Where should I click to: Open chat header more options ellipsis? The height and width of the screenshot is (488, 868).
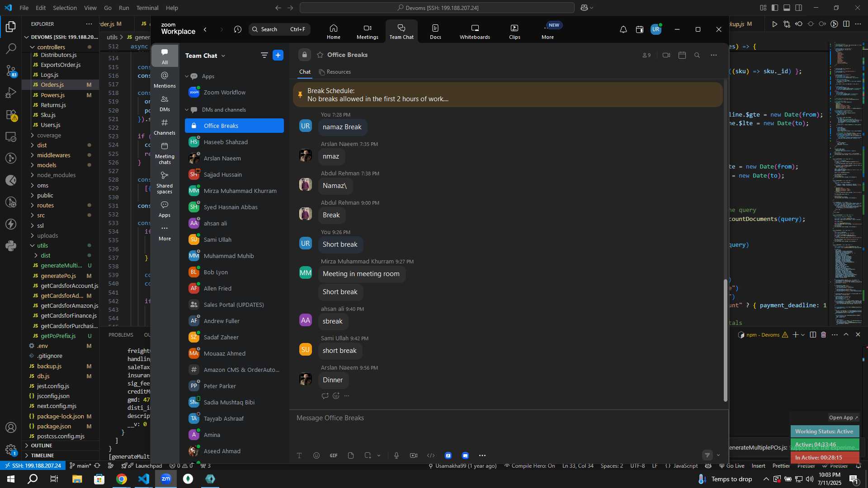click(x=713, y=55)
